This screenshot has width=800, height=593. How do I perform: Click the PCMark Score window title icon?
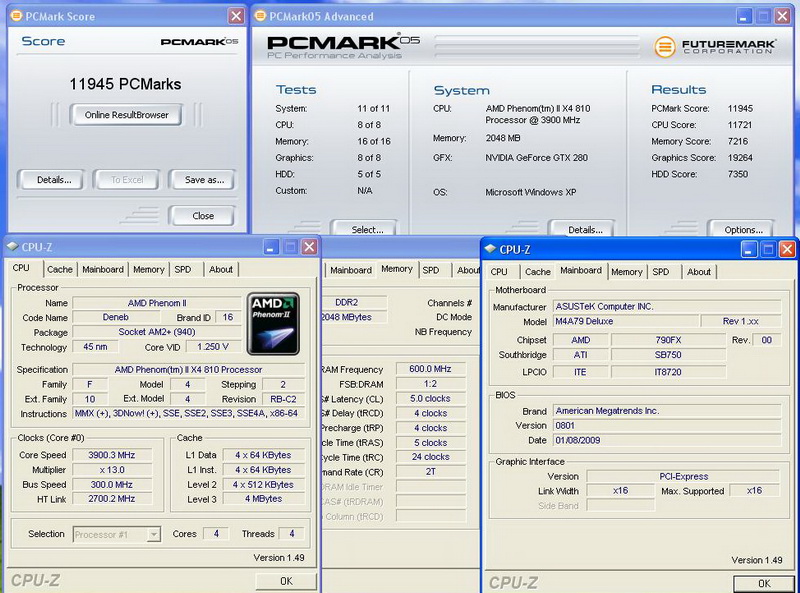(16, 16)
